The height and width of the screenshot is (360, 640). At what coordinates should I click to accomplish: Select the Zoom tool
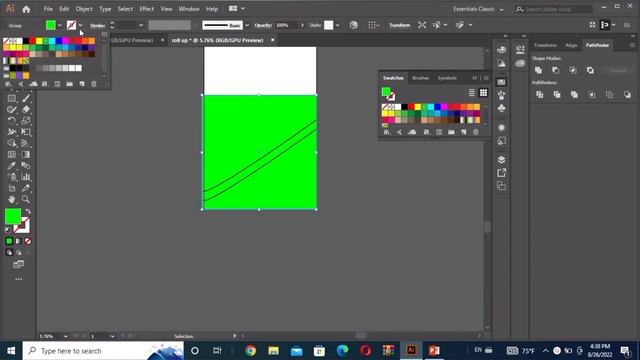(26, 199)
